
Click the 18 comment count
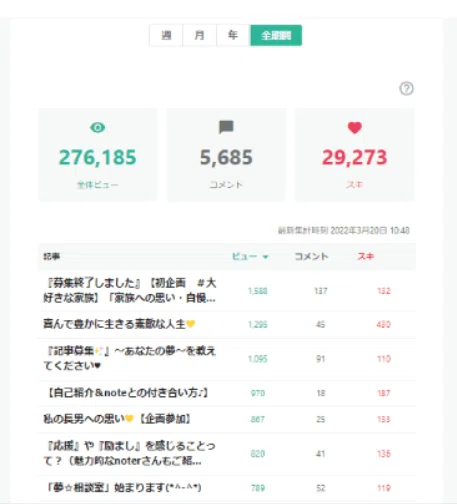(321, 393)
